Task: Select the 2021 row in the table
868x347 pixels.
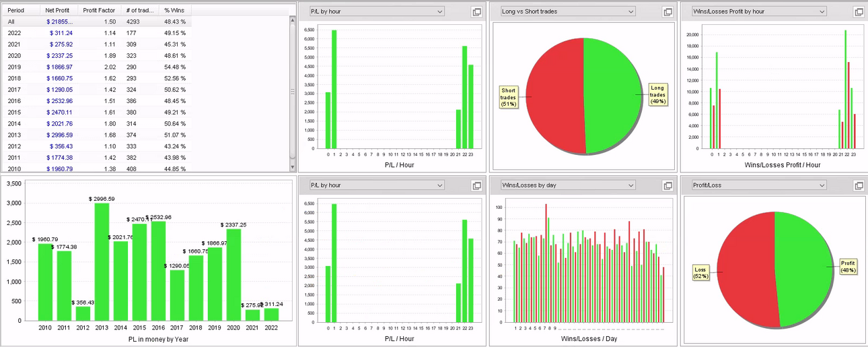Action: [x=96, y=44]
